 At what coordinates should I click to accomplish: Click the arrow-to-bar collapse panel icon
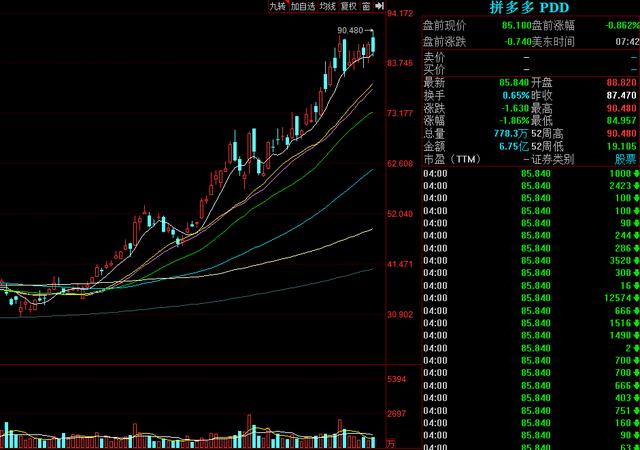(379, 6)
